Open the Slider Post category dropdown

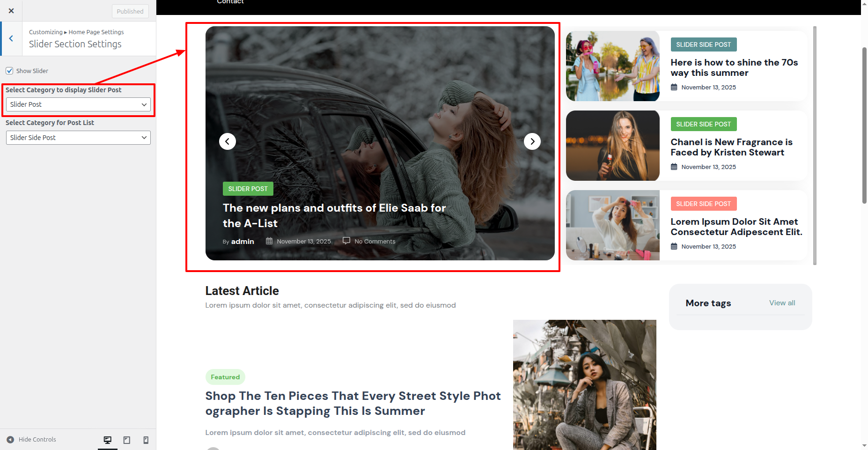(x=78, y=104)
